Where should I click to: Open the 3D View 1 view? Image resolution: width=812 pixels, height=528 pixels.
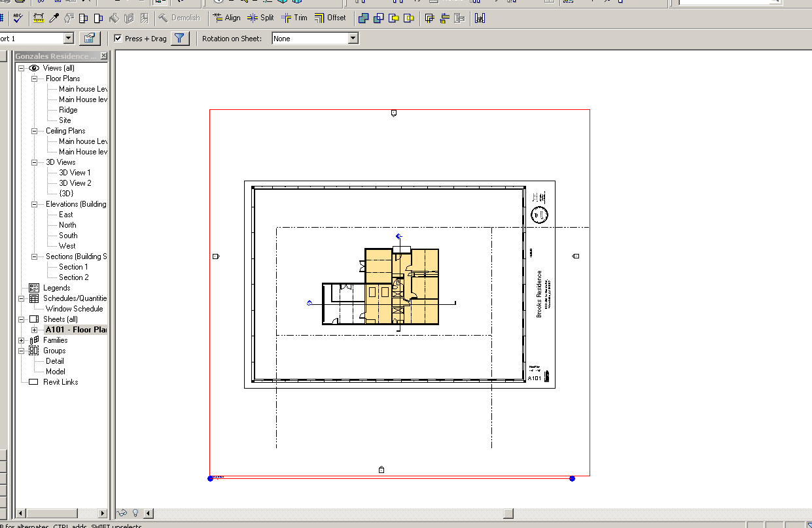[75, 172]
